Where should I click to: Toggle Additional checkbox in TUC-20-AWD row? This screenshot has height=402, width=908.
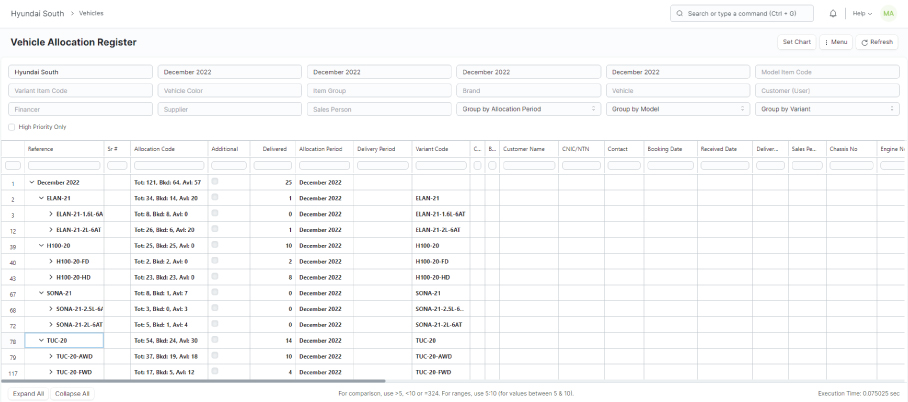[x=215, y=355]
